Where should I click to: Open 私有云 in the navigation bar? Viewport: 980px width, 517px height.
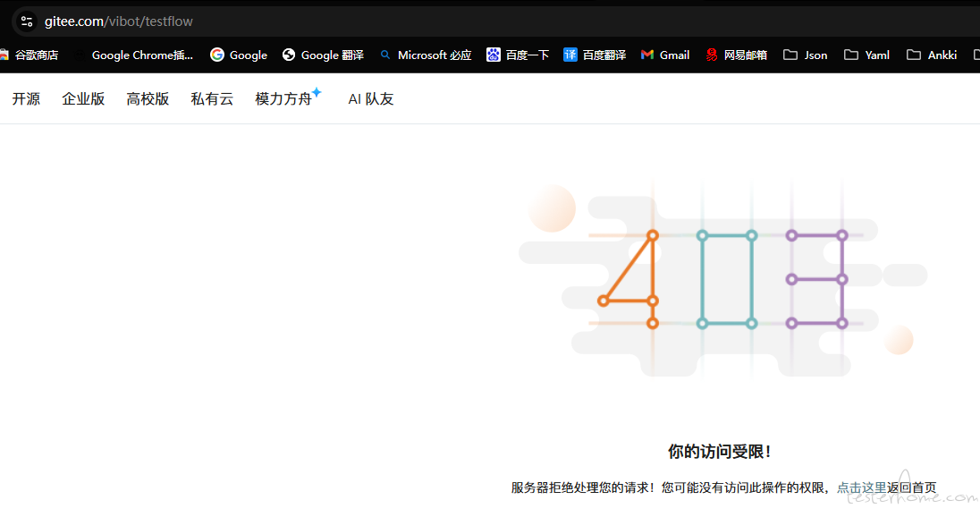[212, 99]
